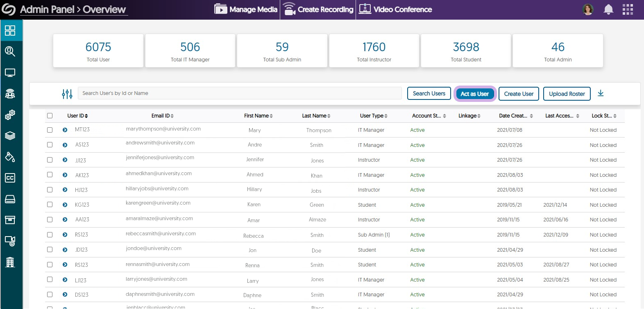This screenshot has height=309, width=644.
Task: Toggle the select-all header checkbox
Action: tap(50, 116)
